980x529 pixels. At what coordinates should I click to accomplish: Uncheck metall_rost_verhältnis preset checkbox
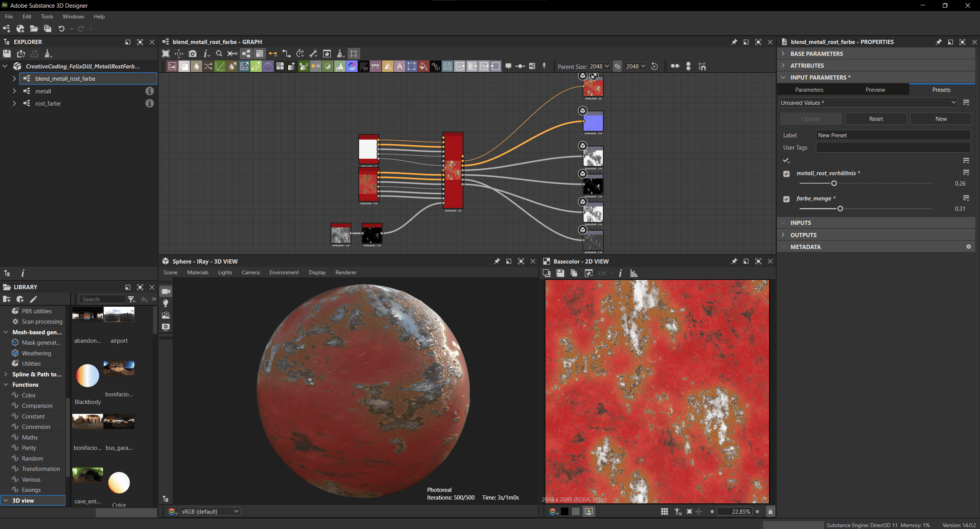[786, 174]
